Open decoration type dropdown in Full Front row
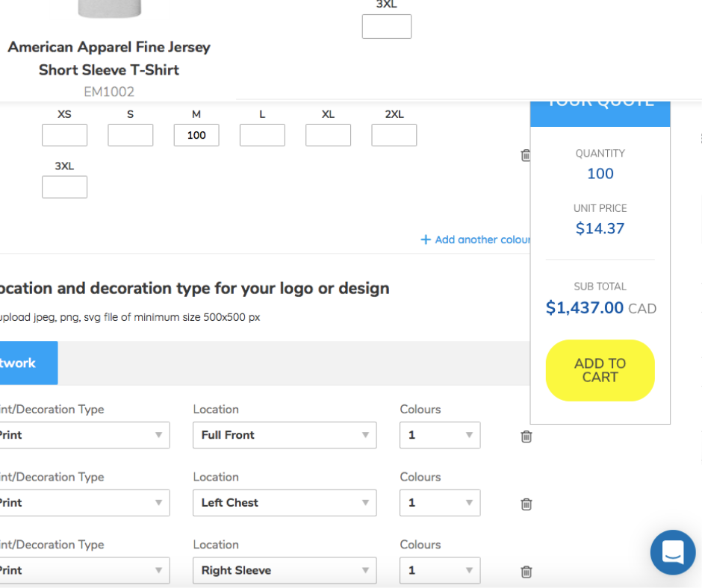This screenshot has height=588, width=702. pyautogui.click(x=83, y=435)
